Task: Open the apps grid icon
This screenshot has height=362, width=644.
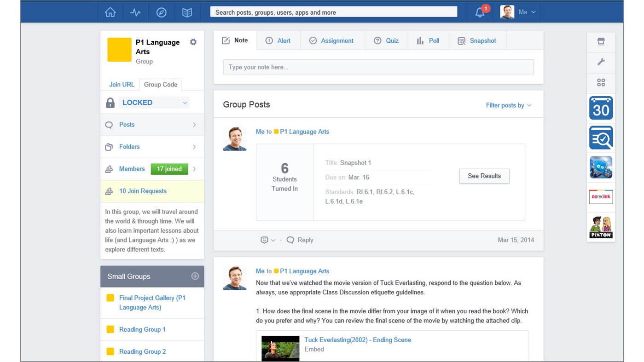Action: coord(601,82)
